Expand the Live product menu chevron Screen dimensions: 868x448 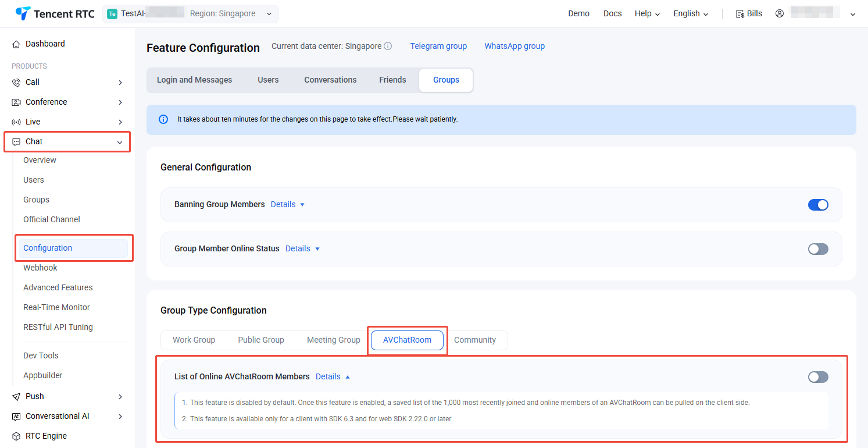coord(120,122)
